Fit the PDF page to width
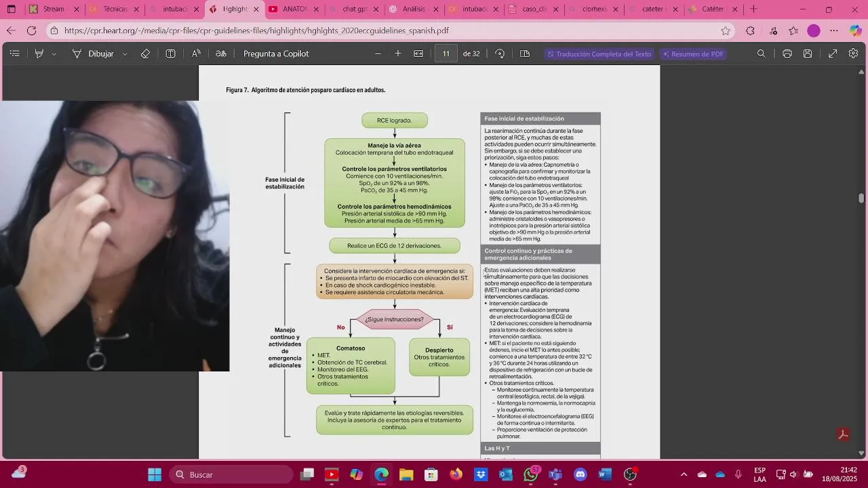 [x=418, y=54]
